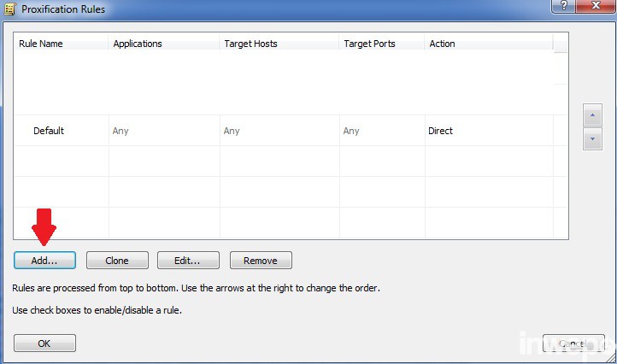
Task: Move the rule down with the down arrow
Action: 592,139
